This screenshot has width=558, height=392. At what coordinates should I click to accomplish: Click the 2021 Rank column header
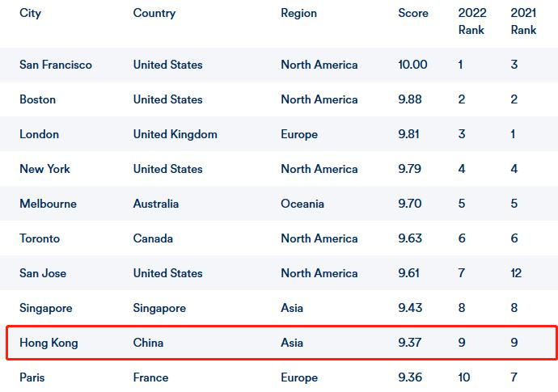[523, 21]
